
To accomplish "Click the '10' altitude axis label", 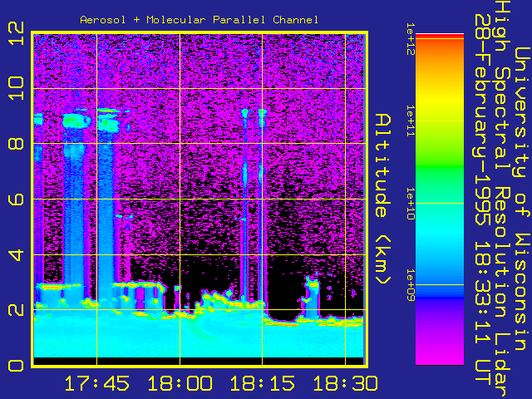I will click(16, 88).
